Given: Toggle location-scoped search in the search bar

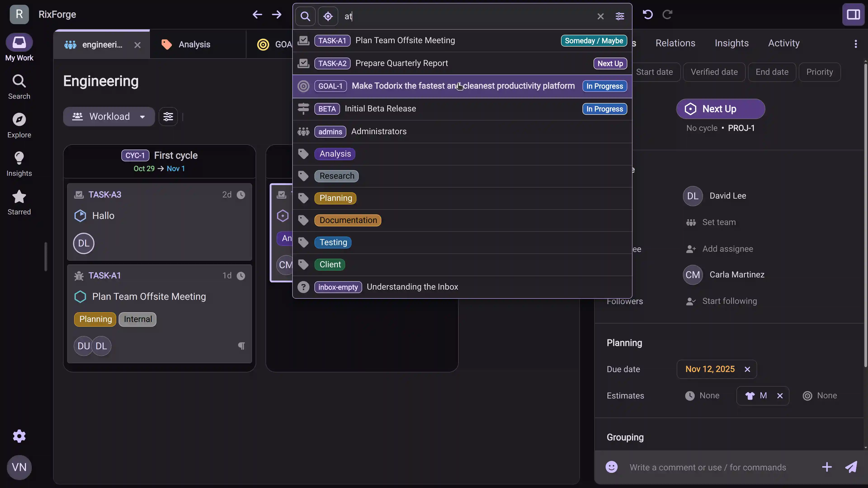Looking at the screenshot, I should (328, 16).
